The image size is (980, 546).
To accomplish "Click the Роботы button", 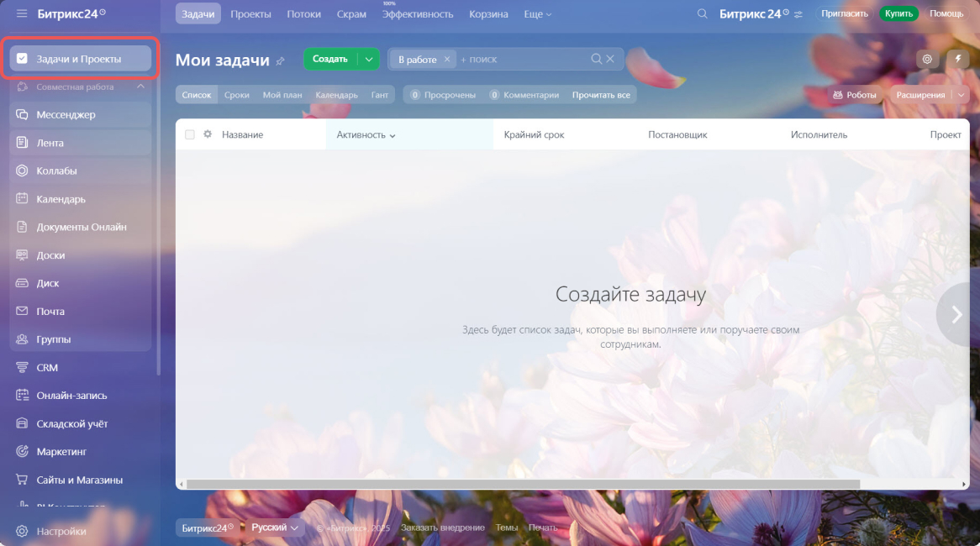I will pos(855,95).
